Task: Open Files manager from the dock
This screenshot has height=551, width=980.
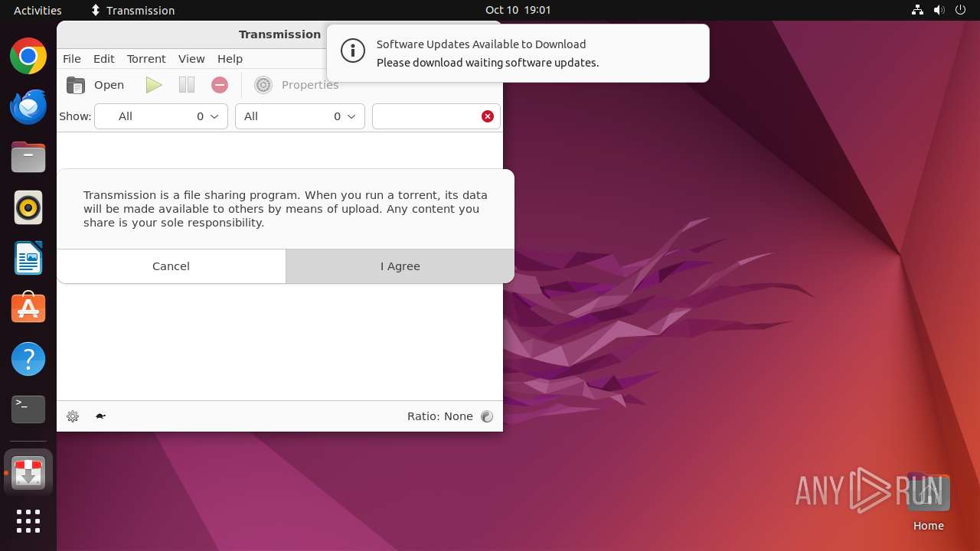Action: coord(28,157)
